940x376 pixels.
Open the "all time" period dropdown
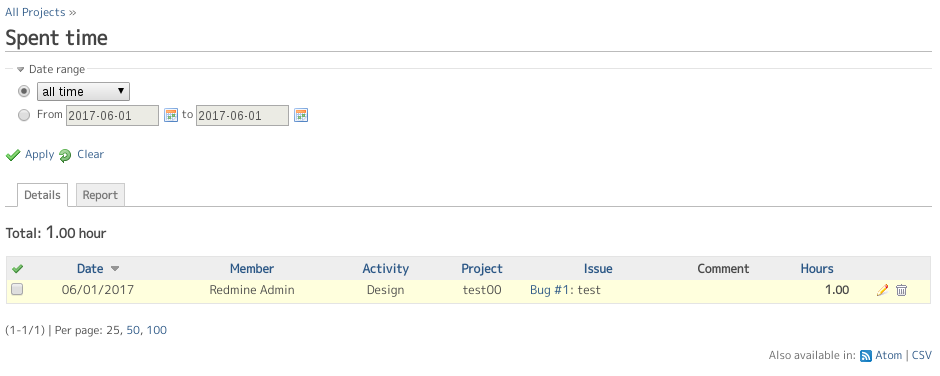coord(83,91)
